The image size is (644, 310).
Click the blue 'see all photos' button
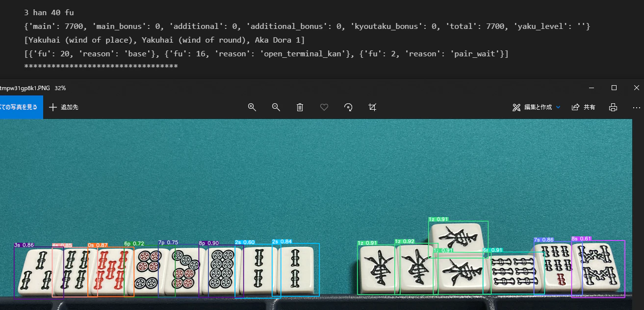point(21,107)
